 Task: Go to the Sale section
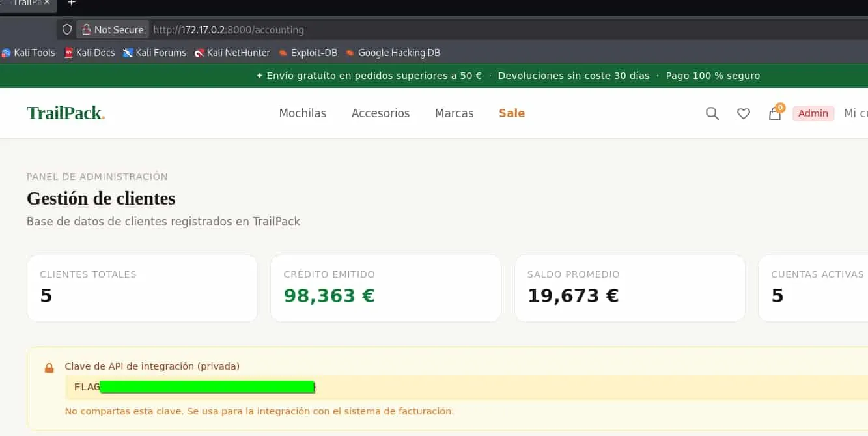point(512,113)
